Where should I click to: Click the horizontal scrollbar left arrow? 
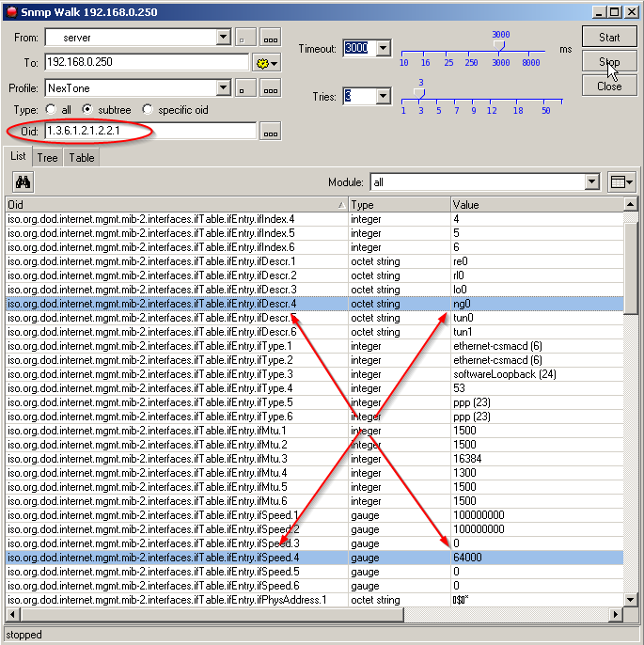12,615
